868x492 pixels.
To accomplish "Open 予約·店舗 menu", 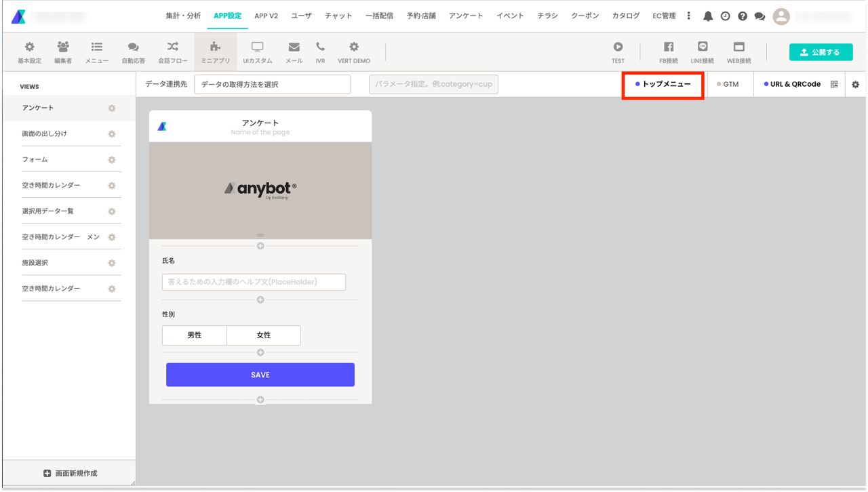I will point(421,16).
